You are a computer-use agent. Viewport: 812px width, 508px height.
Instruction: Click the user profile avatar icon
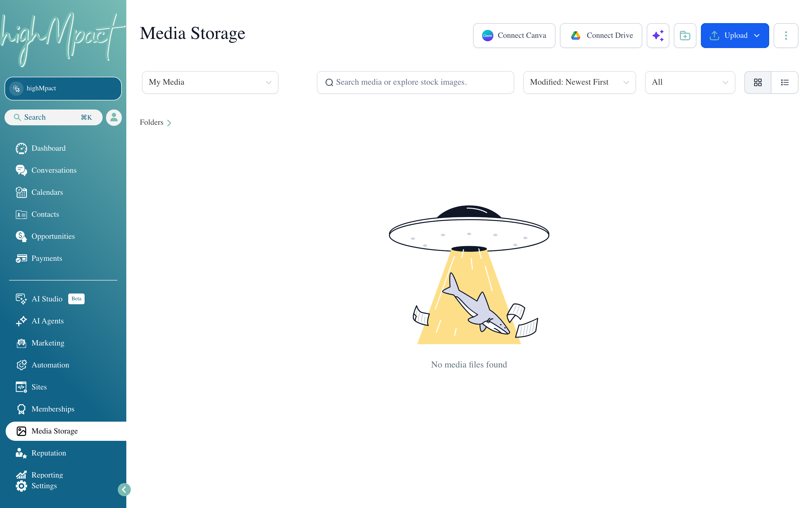pyautogui.click(x=114, y=118)
